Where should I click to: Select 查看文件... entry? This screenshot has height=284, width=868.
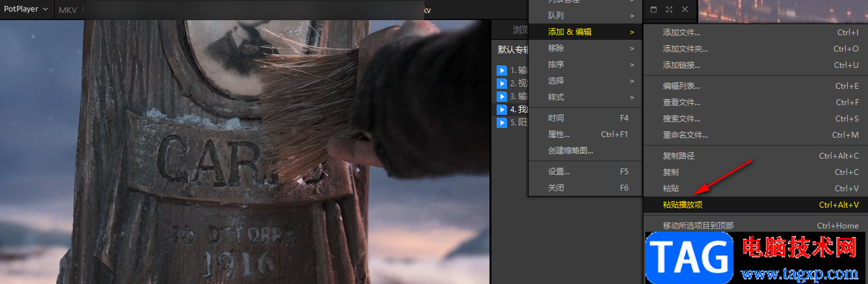tap(756, 102)
